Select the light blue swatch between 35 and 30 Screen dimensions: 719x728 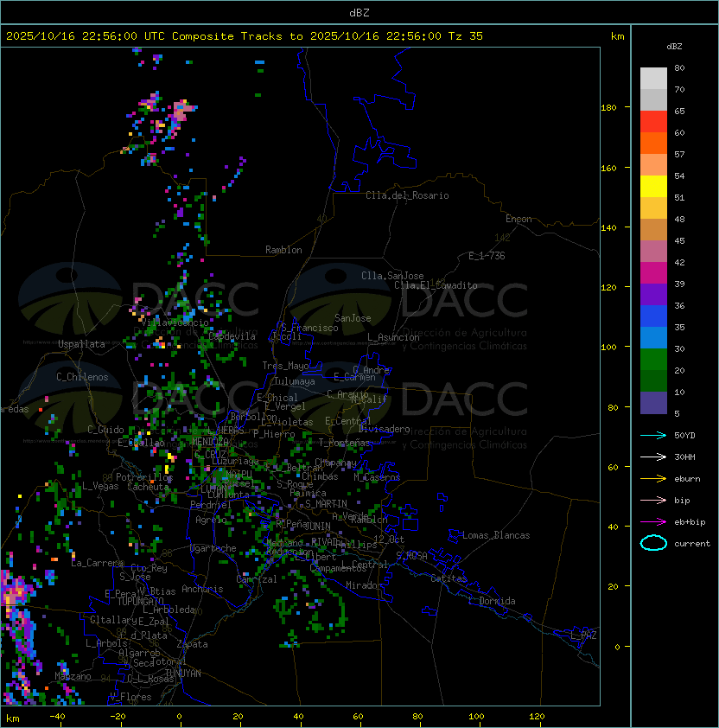coord(653,338)
